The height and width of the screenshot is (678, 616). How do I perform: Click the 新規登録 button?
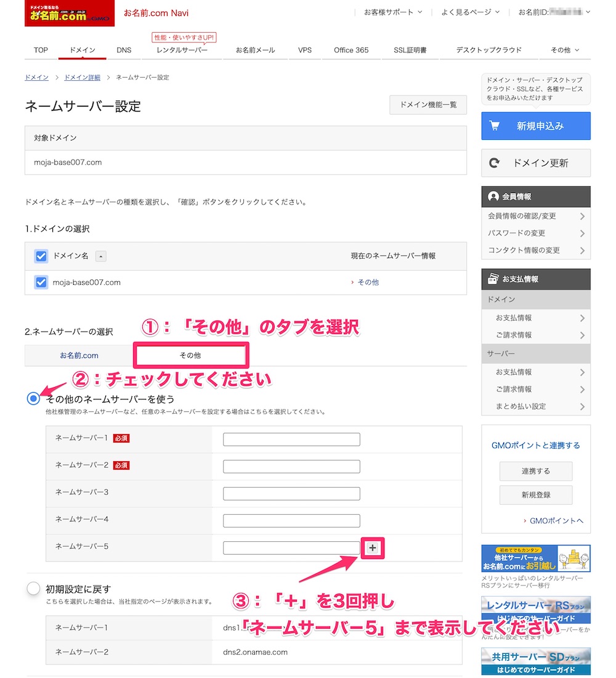point(535,495)
